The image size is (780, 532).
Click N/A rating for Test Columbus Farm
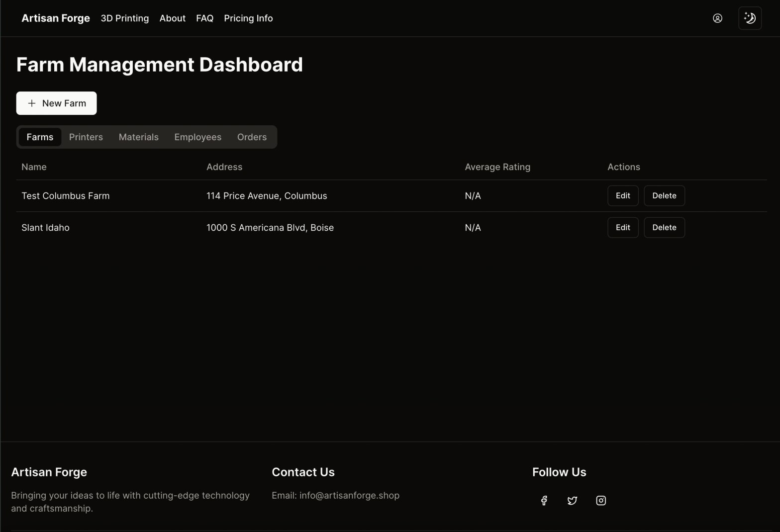pos(473,196)
